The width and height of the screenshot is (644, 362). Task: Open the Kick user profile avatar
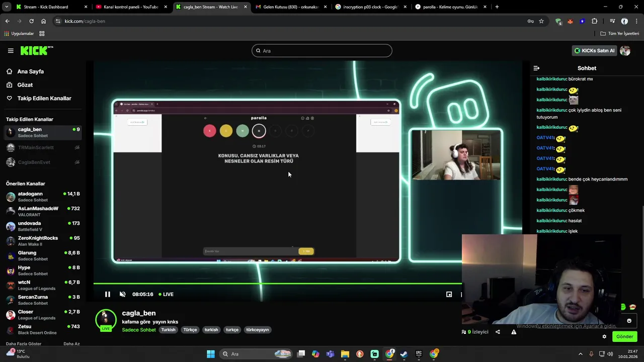click(625, 50)
